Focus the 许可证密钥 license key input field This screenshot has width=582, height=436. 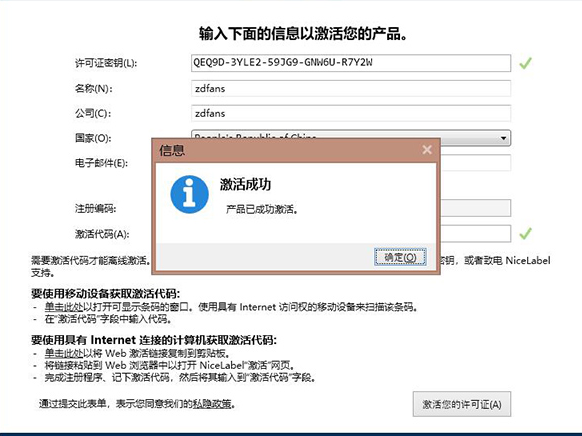pos(351,63)
